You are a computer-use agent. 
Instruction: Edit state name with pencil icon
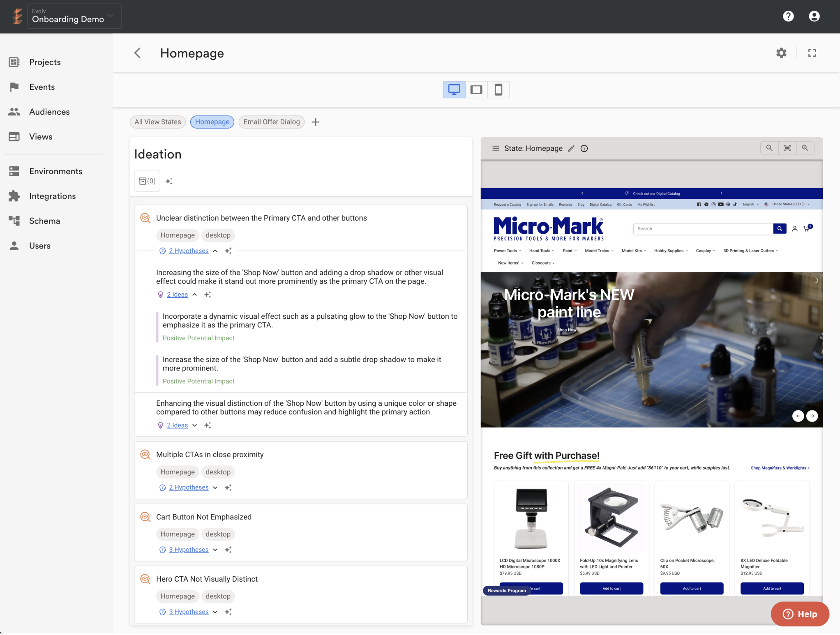571,149
